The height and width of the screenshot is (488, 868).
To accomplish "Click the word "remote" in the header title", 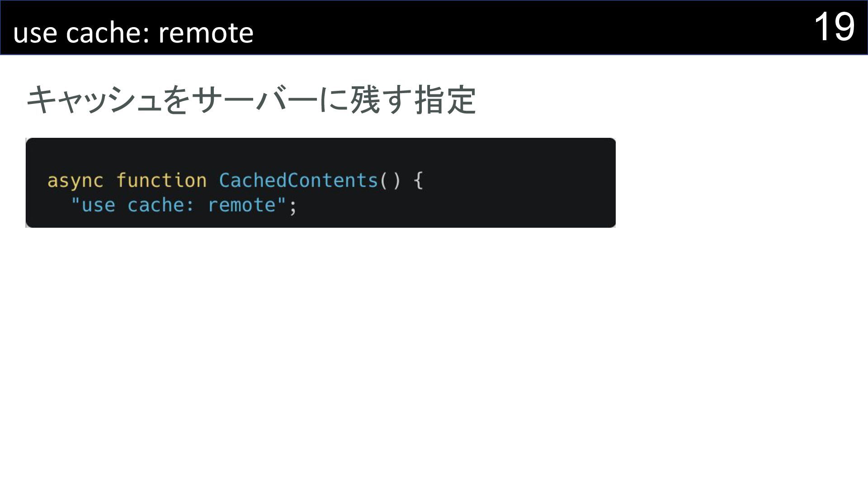I will click(x=206, y=33).
